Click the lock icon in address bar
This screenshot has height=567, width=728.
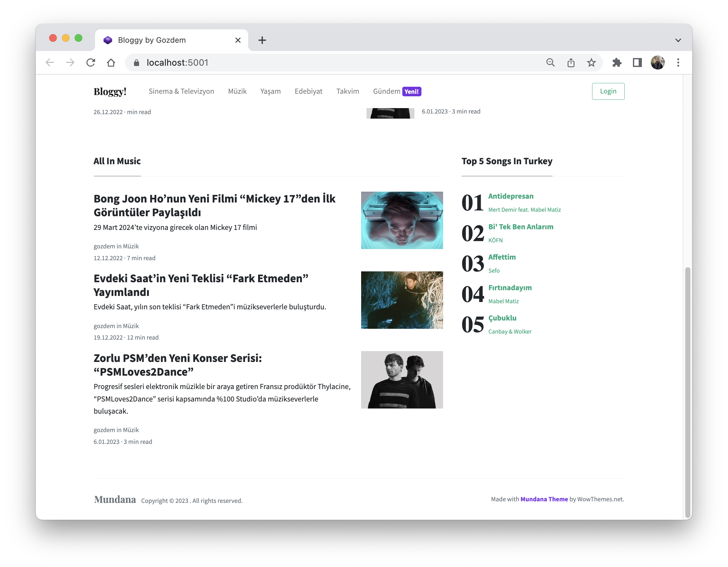click(136, 63)
